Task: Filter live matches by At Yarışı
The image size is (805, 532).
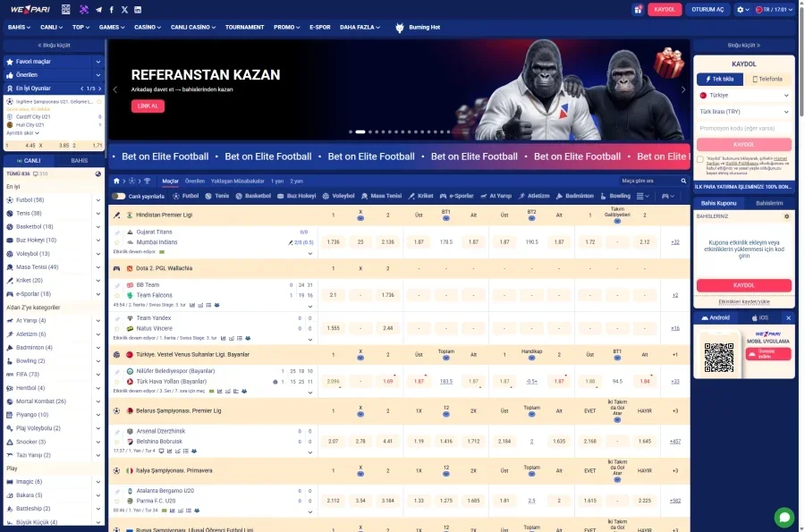Action: coord(496,196)
